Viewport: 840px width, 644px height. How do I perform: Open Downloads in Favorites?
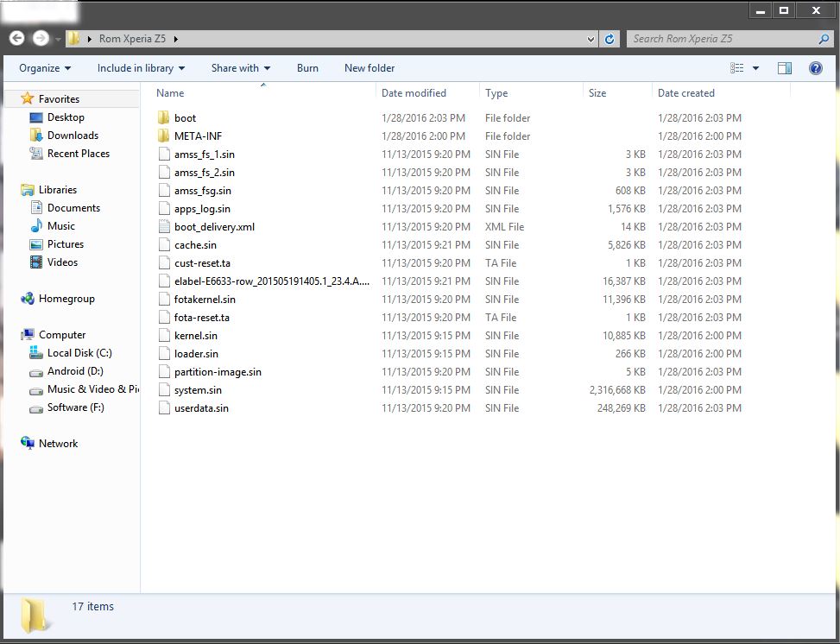pos(73,135)
